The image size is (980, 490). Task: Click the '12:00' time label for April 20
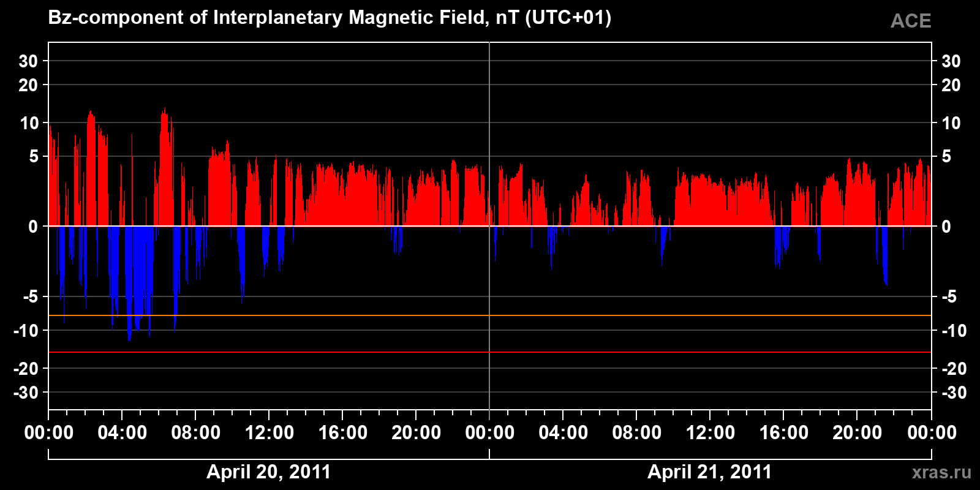269,433
